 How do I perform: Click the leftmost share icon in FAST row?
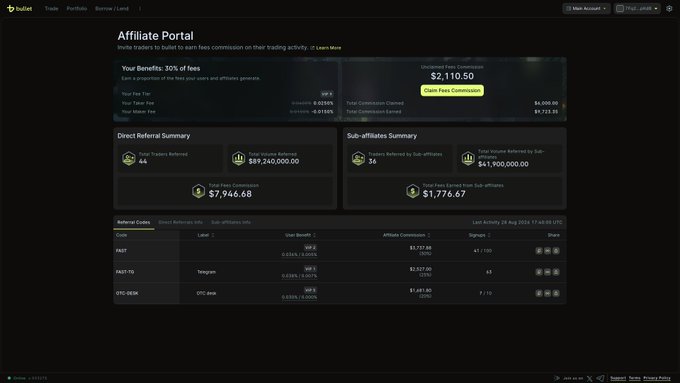coord(539,251)
